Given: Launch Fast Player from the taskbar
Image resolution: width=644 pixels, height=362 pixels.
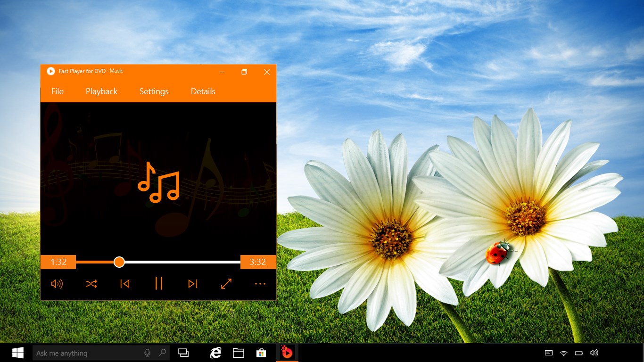Looking at the screenshot, I should click(x=287, y=353).
